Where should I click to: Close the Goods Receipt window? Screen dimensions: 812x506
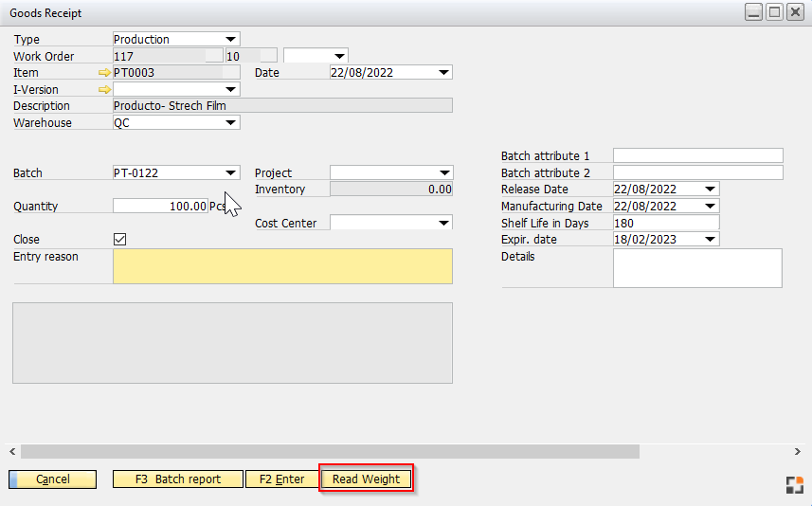point(795,12)
